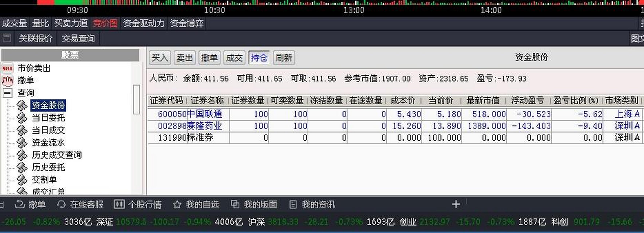
Task: Click the SELL icon next to 市价卖出
Action: 7,68
